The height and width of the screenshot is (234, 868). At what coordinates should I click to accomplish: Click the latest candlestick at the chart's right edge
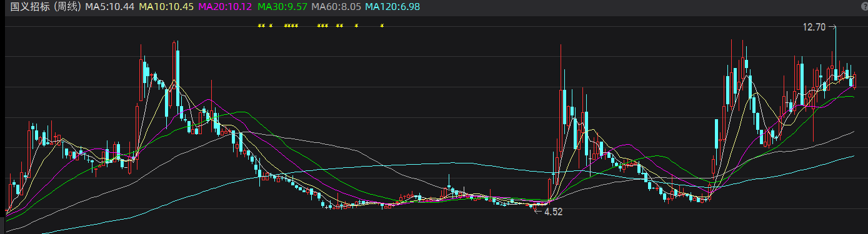coord(855,81)
